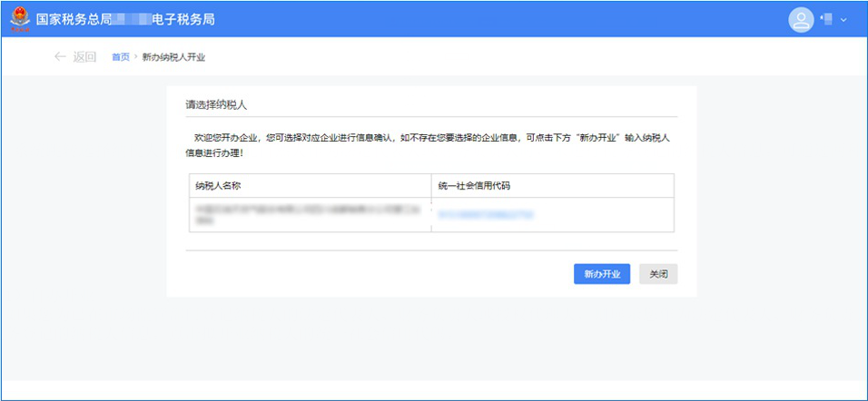Screen dimensions: 868x401
Task: Navigate to 首页 in the breadcrumb
Action: coord(120,57)
